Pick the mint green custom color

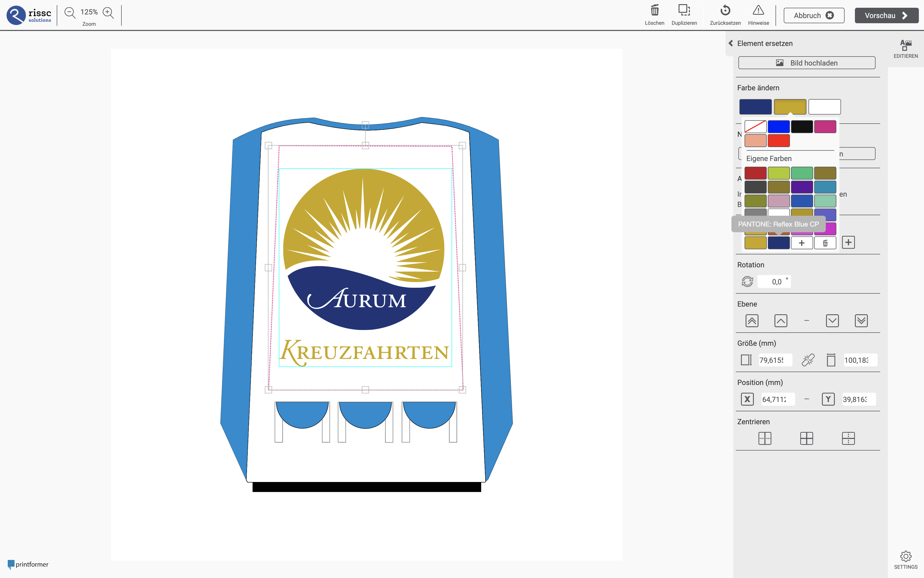[825, 201]
